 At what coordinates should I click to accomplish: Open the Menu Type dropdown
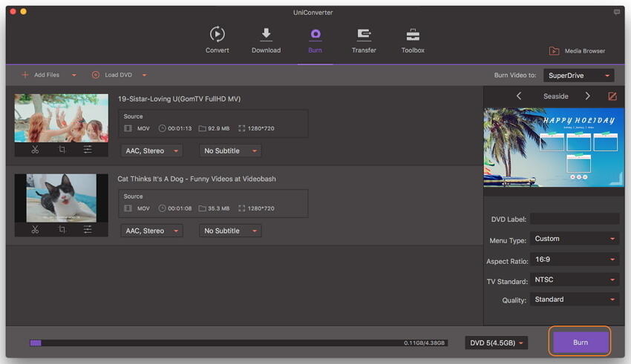(x=575, y=239)
